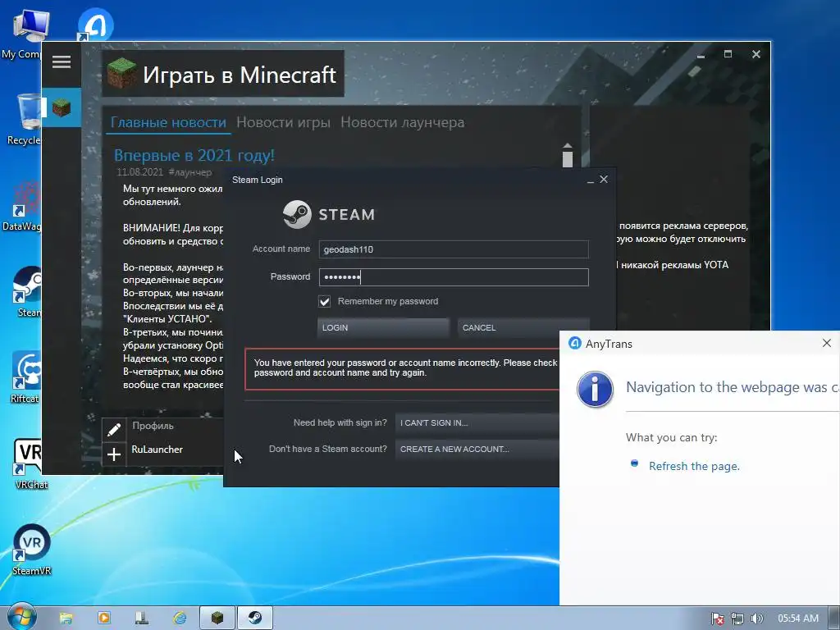
Task: Switch to the Главные новости tab
Action: (168, 122)
